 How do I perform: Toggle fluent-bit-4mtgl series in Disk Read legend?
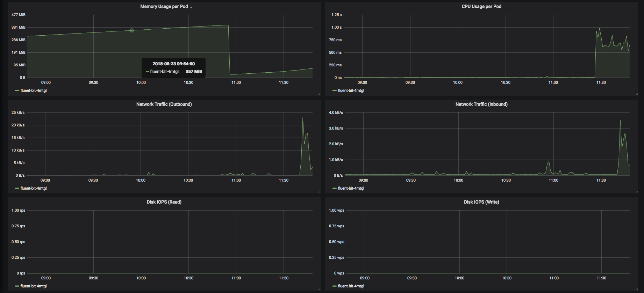[34, 286]
